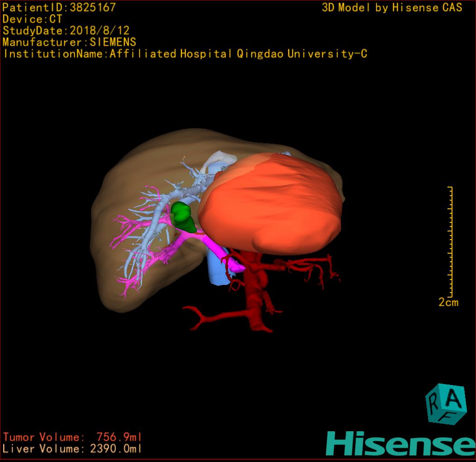Image resolution: width=476 pixels, height=462 pixels.
Task: Click the 'Device:CT' text
Action: click(32, 19)
